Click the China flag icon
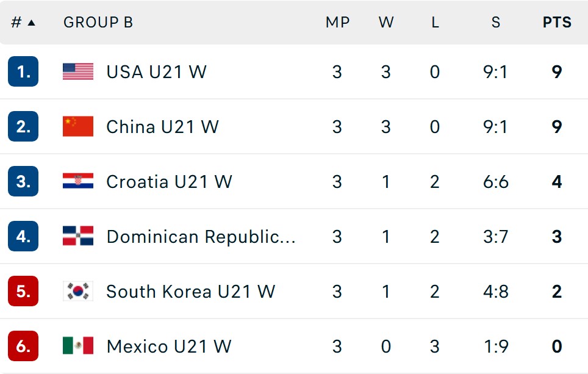The width and height of the screenshot is (588, 374). click(78, 126)
